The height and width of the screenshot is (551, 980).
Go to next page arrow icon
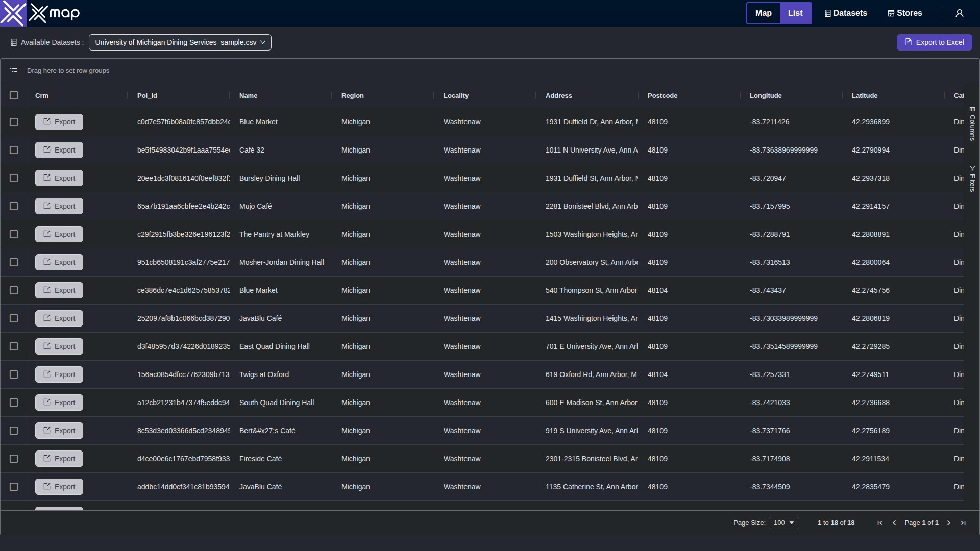949,523
